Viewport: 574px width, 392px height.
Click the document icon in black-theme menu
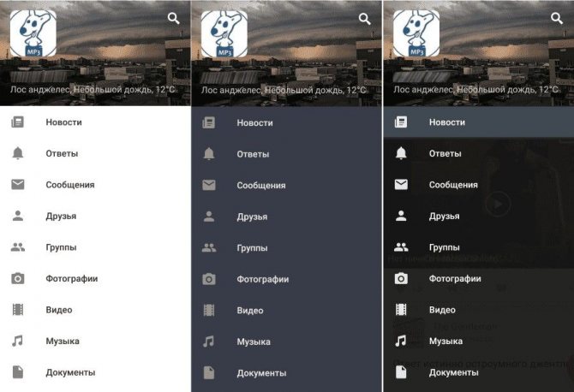[401, 372]
